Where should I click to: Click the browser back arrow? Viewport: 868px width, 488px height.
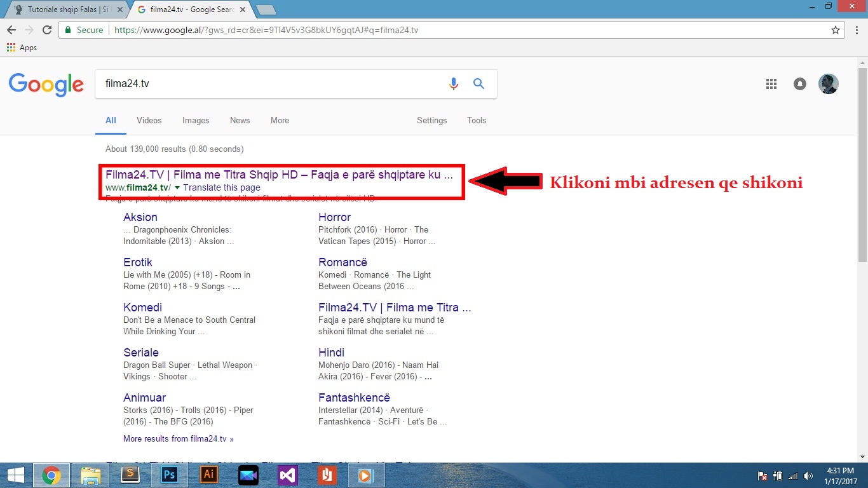pos(11,30)
